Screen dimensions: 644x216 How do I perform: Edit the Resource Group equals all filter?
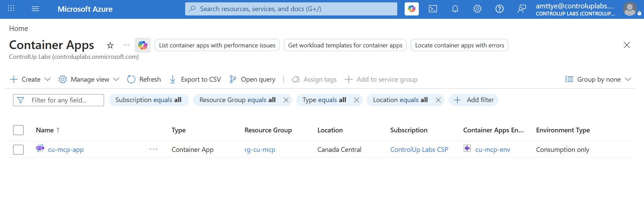click(x=237, y=100)
